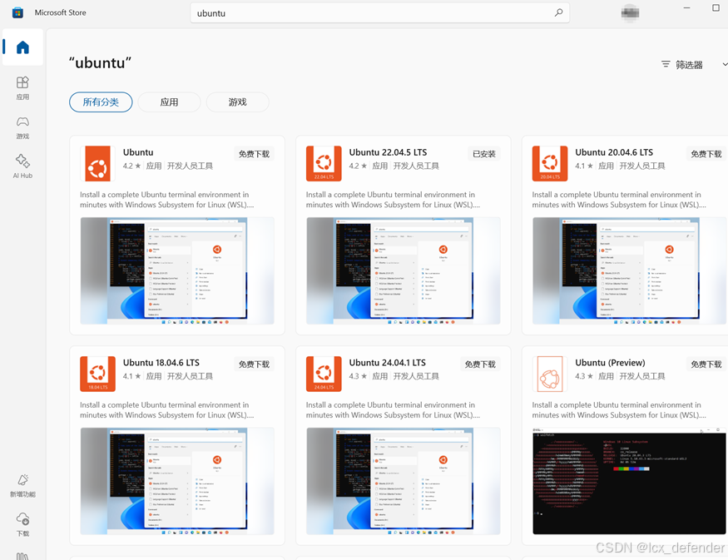Screen dimensions: 728x560
Task: Open the Ubuntu 24.04.1 LTS screenshot thumbnail
Action: point(403,481)
